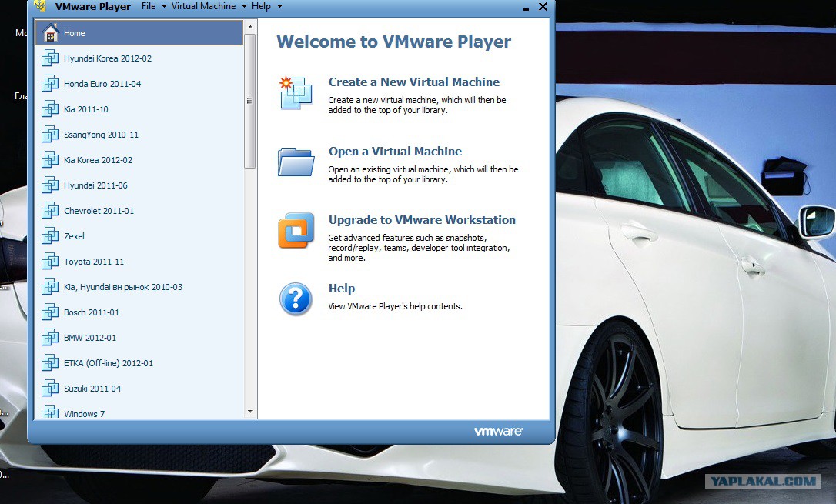The width and height of the screenshot is (836, 504).
Task: Select Chevrolet 2011-01 virtual machine
Action: coord(139,210)
